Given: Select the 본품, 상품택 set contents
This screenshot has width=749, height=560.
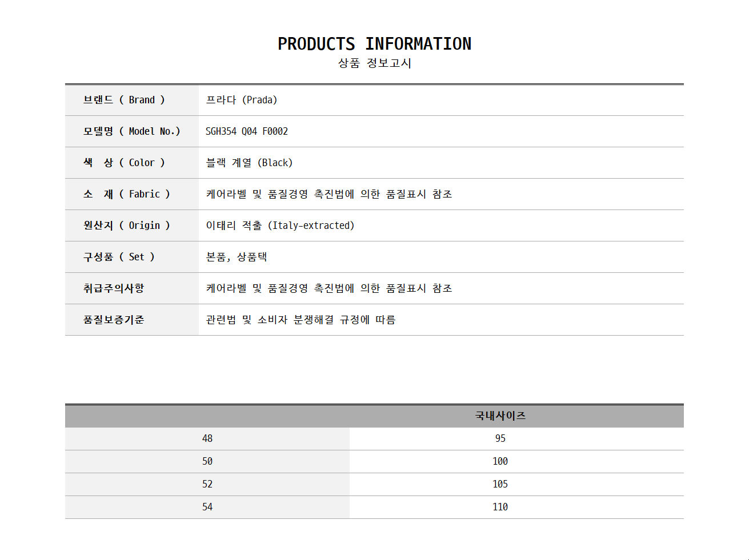Looking at the screenshot, I should pyautogui.click(x=237, y=257).
